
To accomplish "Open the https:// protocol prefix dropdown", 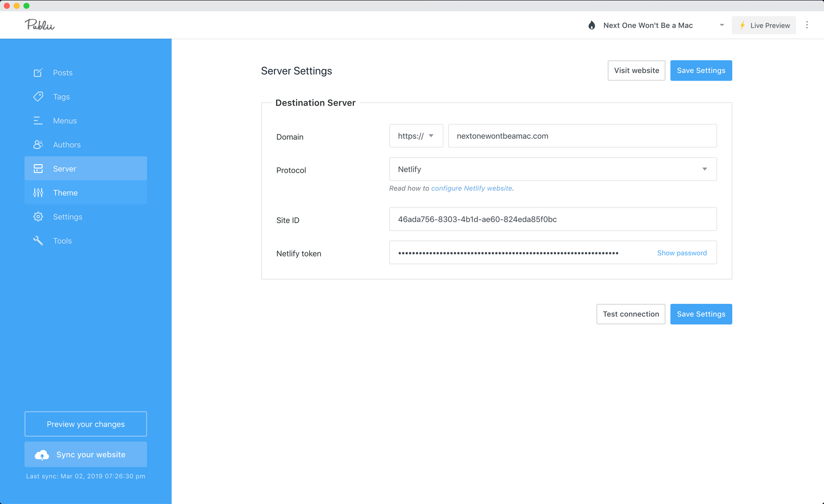I will tap(416, 136).
